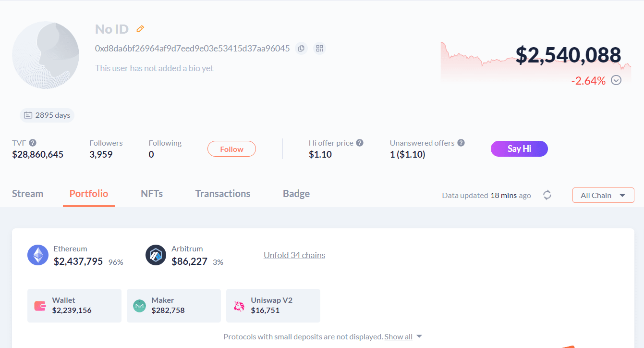Open the NFTs tab
Viewport: 644px width, 348px height.
(152, 194)
